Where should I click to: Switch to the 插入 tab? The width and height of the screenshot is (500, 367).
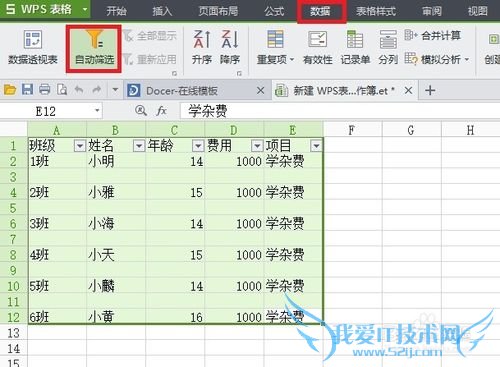162,11
